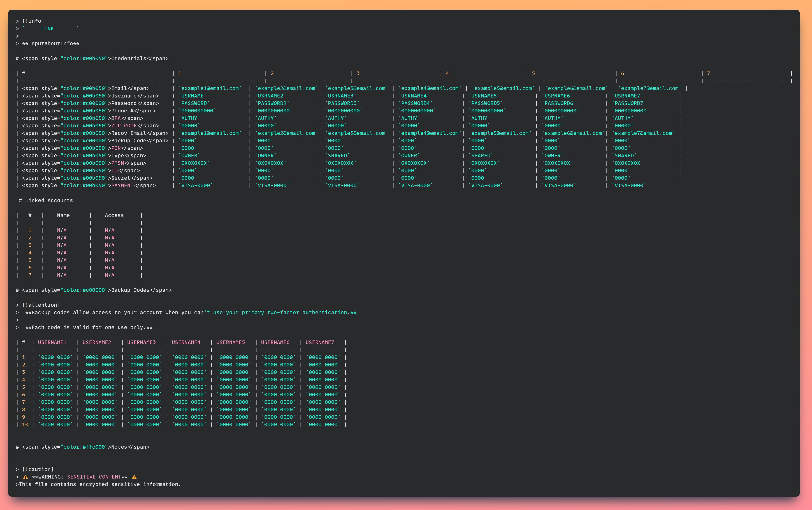
Task: Select the PASSWORD7 value
Action: pos(629,103)
